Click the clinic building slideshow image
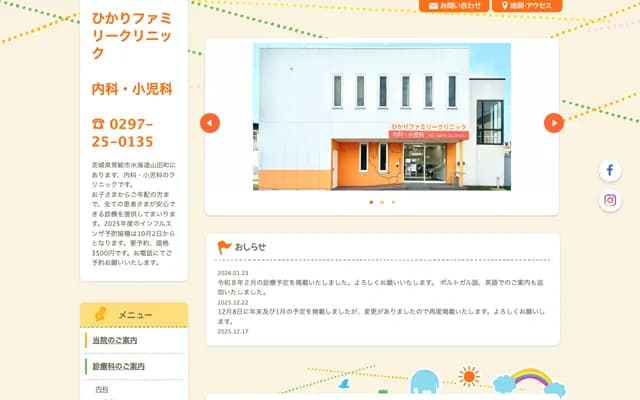 coord(382,117)
